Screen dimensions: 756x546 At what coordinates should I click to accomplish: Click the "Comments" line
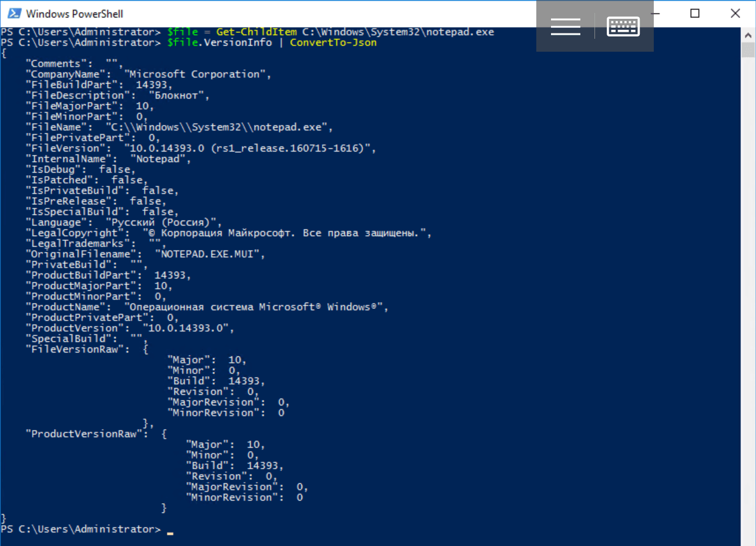(x=74, y=63)
